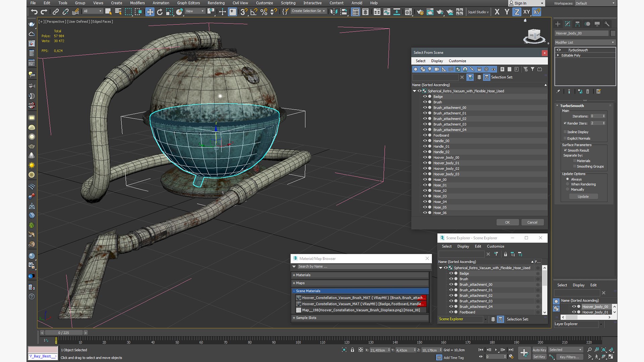Open the Hierarchy panel tab icon
Image resolution: width=644 pixels, height=362 pixels.
coord(577,24)
